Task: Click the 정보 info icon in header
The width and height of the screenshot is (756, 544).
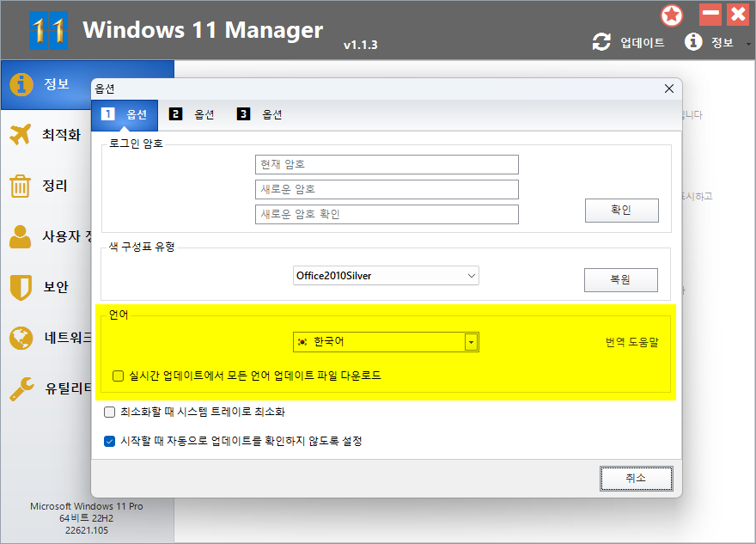Action: 693,41
